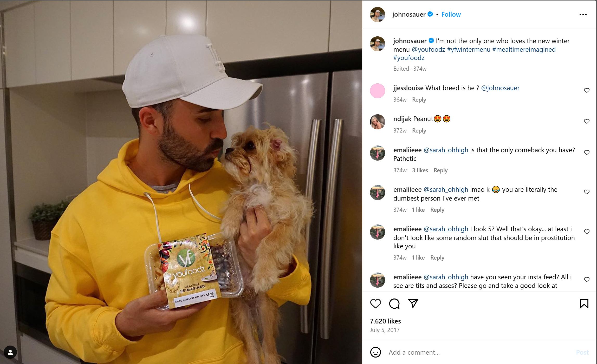
Task: Open ndijak's profile picture
Action: pos(377,122)
